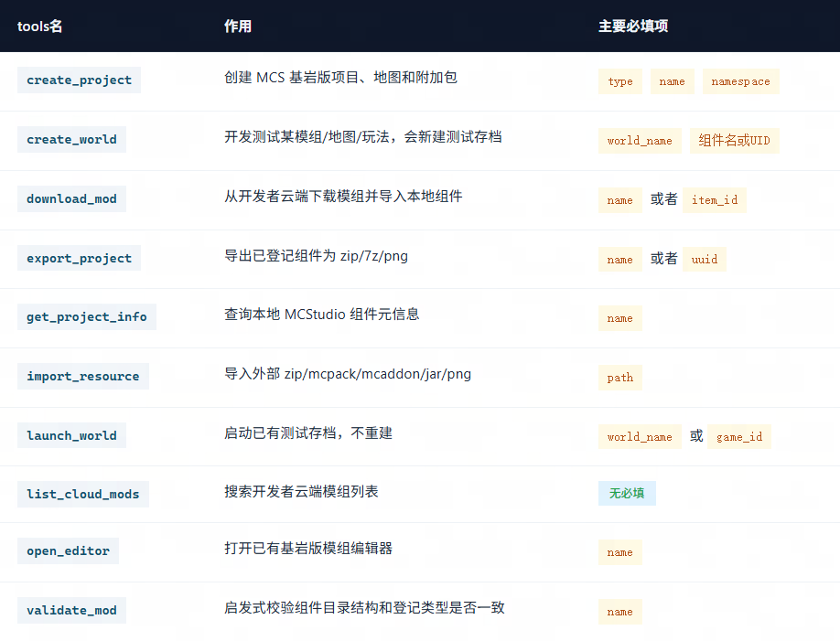Click the "无必填" badge
Viewport: 840px width, 641px height.
point(627,493)
